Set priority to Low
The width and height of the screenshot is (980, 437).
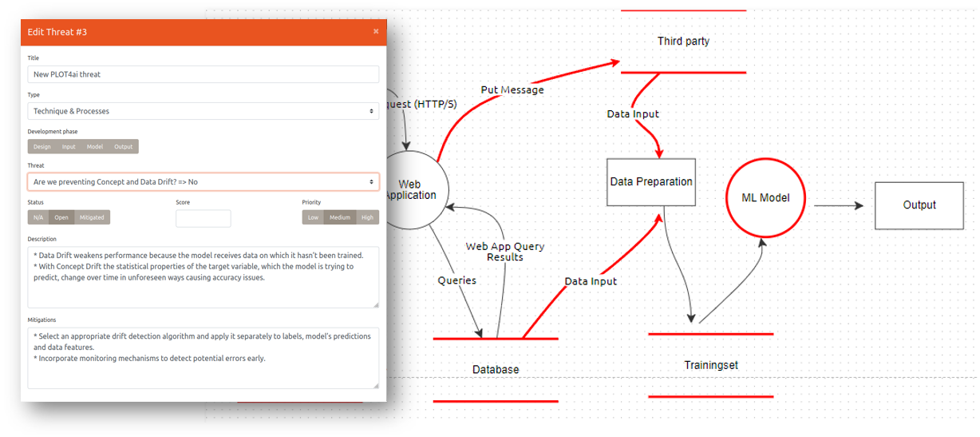click(314, 217)
